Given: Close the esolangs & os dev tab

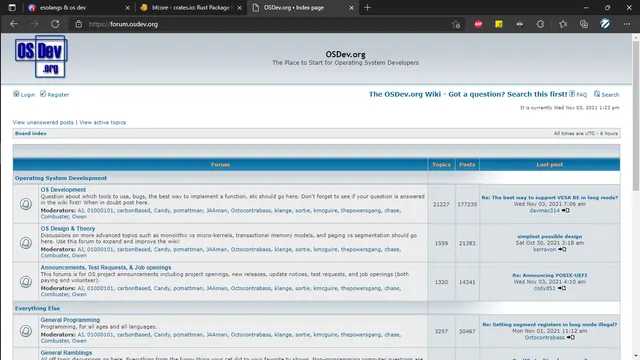Looking at the screenshot, I should (127, 8).
